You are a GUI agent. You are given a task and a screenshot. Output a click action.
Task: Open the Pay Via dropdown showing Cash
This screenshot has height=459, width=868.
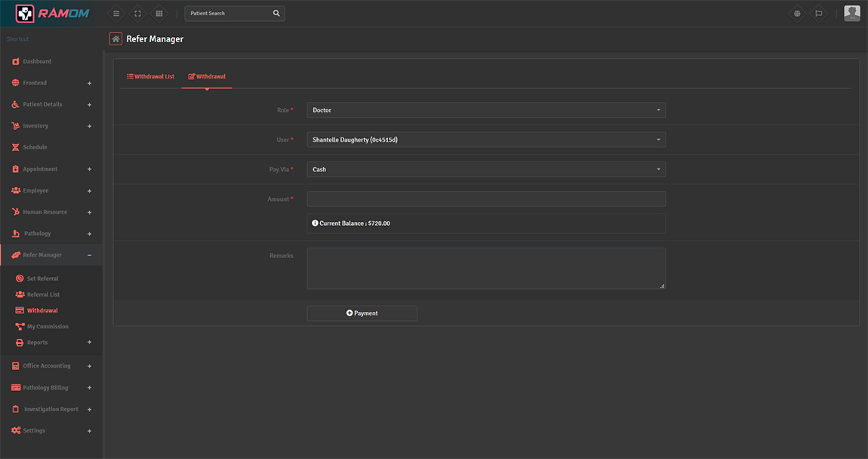(x=485, y=169)
